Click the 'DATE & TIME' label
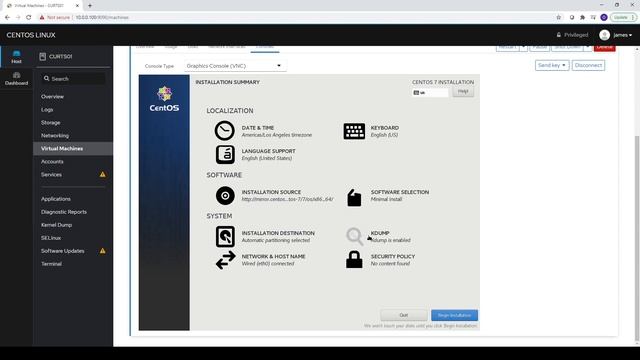 258,128
